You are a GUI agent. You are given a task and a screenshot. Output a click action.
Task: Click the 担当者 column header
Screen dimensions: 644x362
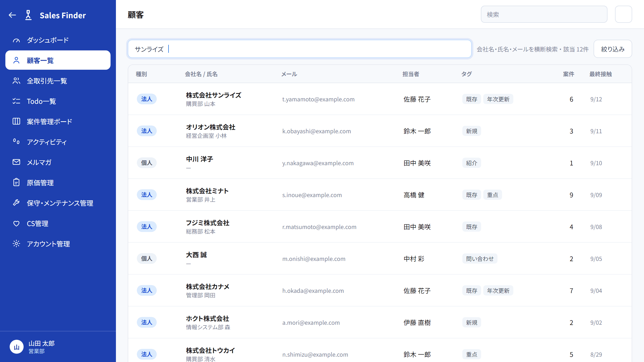click(411, 74)
